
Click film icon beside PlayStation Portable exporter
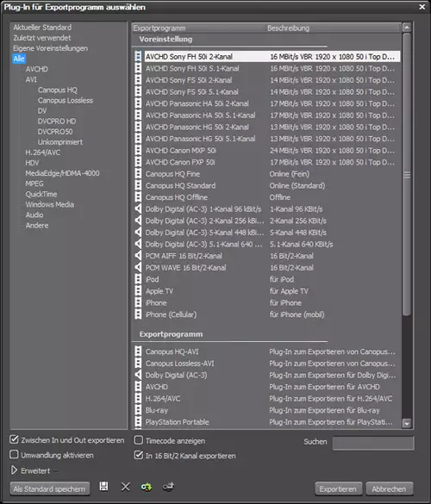138,422
